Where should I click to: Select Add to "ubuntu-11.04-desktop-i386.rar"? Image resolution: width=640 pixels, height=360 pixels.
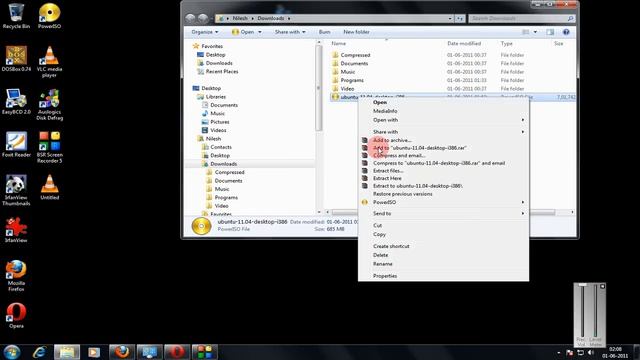click(443, 148)
